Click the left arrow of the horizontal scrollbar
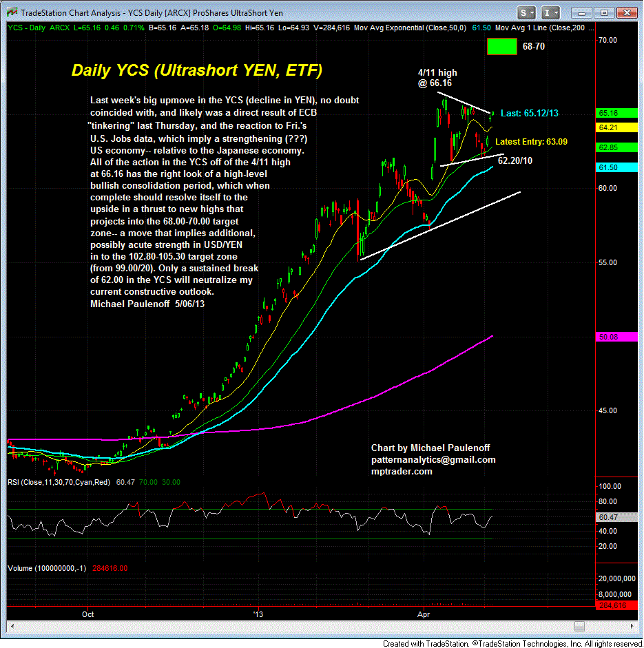This screenshot has width=644, height=648. tap(12, 626)
